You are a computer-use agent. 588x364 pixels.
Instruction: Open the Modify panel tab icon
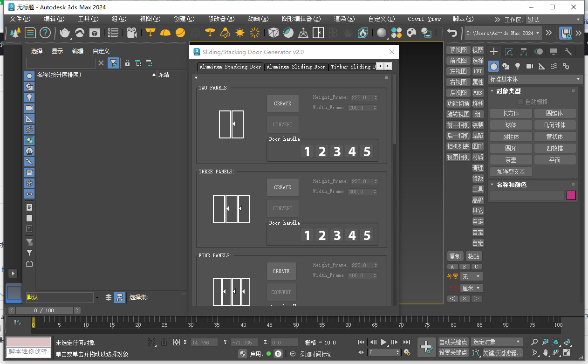509,52
